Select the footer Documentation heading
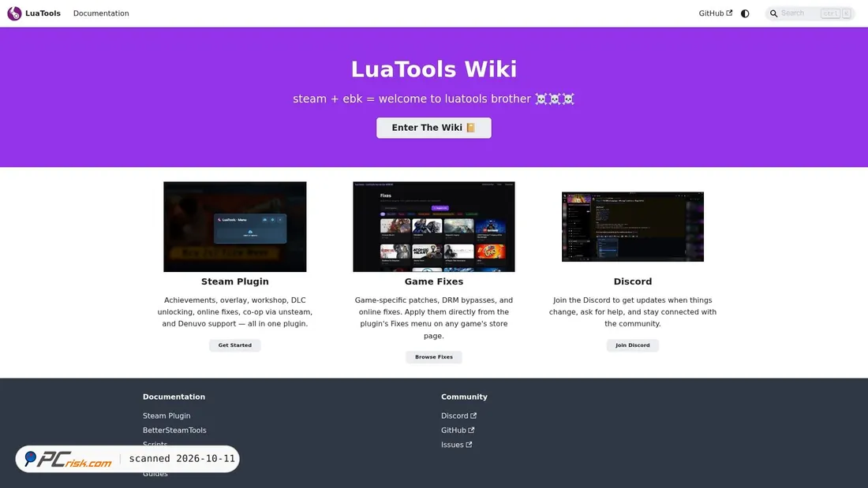Image resolution: width=868 pixels, height=488 pixels. point(174,397)
